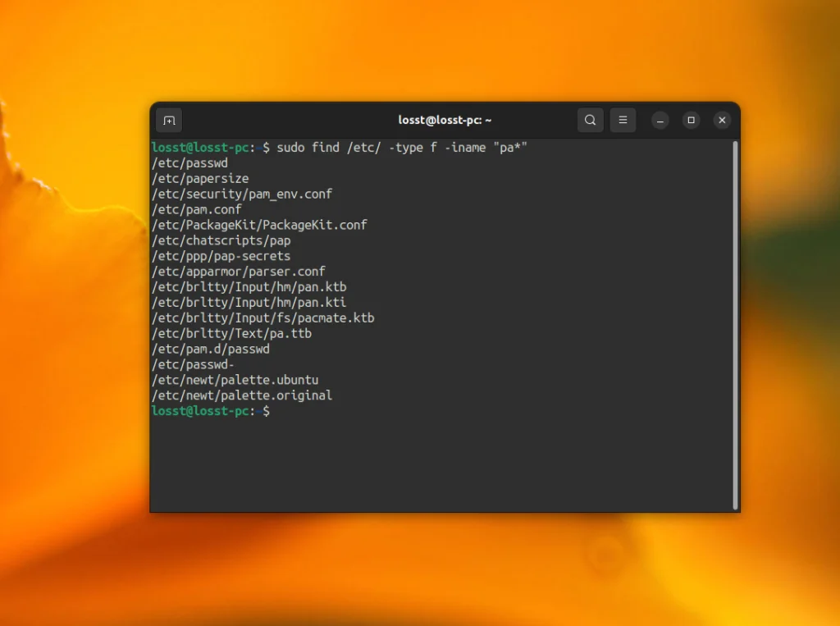Click the /etc/brltty/Text/pa.ttb line

pyautogui.click(x=231, y=334)
